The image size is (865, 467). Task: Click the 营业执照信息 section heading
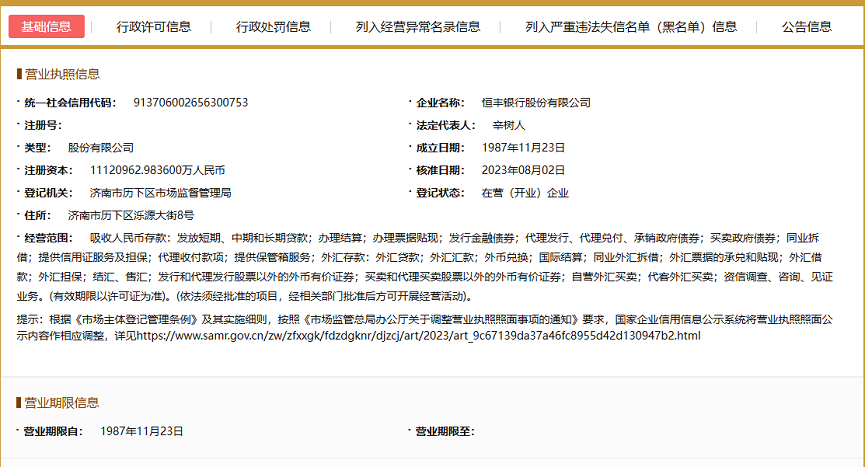[61, 74]
